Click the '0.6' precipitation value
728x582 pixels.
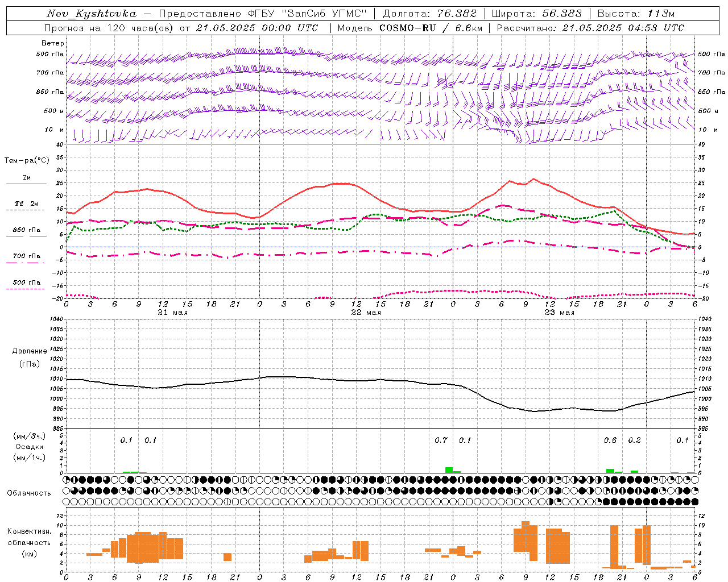(x=610, y=440)
